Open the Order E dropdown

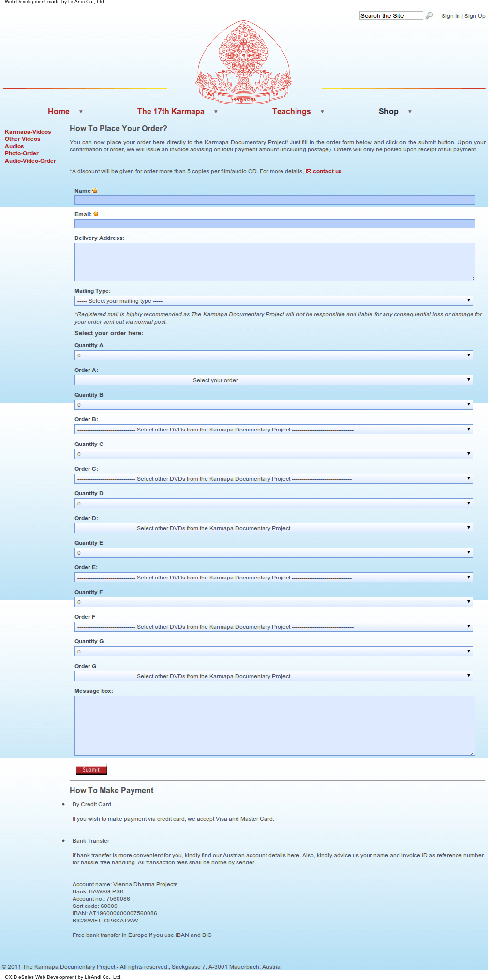click(274, 578)
